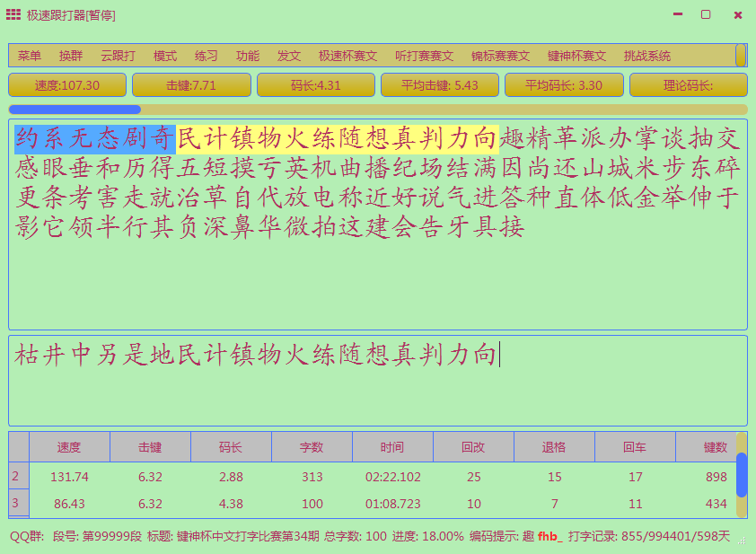Open the 练习 menu
The image size is (756, 554).
coord(206,56)
